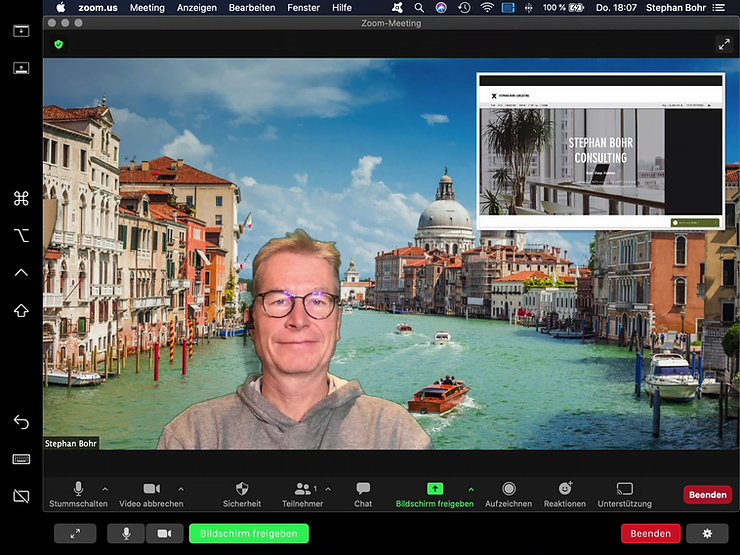Open the Sicherheit shield menu
This screenshot has width=740, height=555.
tap(242, 488)
